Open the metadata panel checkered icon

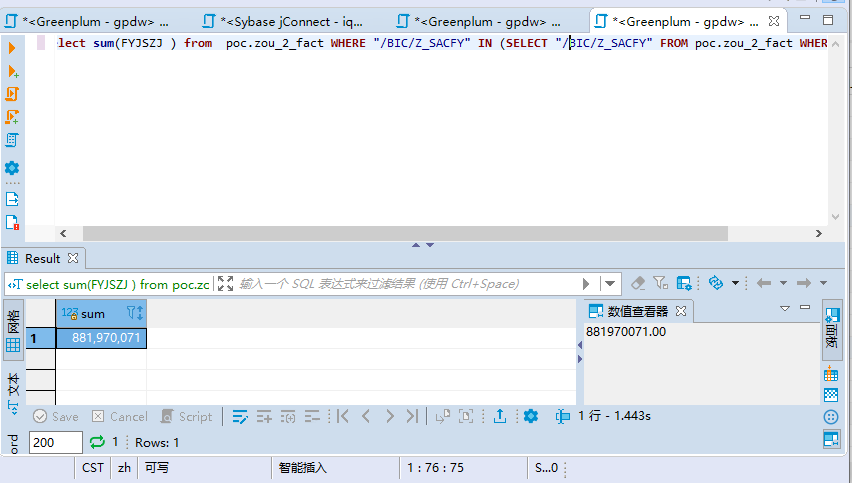[x=831, y=395]
